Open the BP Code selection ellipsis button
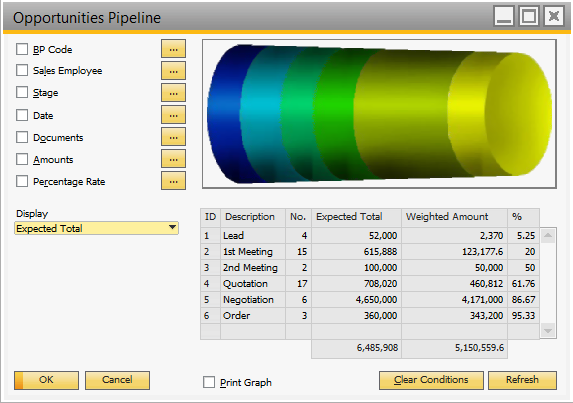 173,49
